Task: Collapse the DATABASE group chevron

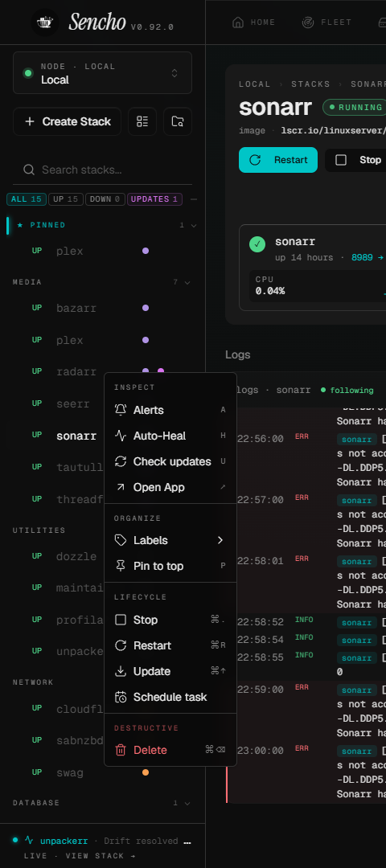Action: pos(187,803)
